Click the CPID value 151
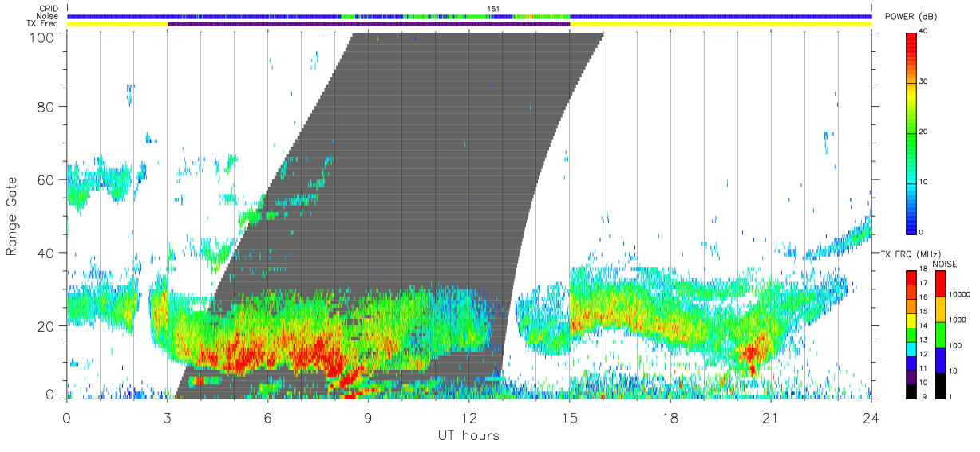This screenshot has height=452, width=980. click(494, 9)
